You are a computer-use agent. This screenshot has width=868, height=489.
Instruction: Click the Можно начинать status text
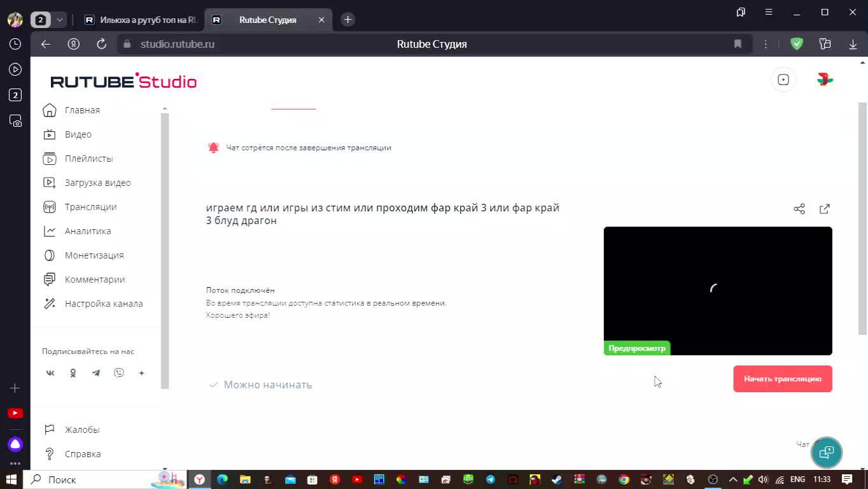tap(268, 385)
